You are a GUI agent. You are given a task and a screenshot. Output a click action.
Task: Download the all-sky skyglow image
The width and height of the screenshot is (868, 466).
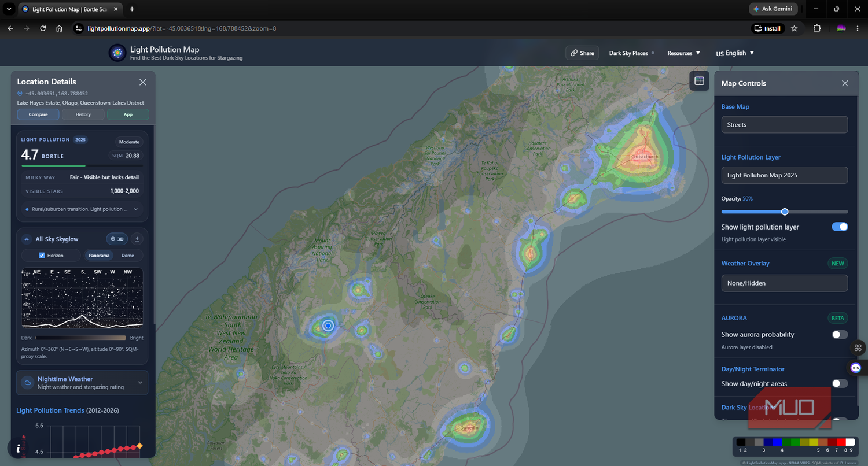pos(137,239)
